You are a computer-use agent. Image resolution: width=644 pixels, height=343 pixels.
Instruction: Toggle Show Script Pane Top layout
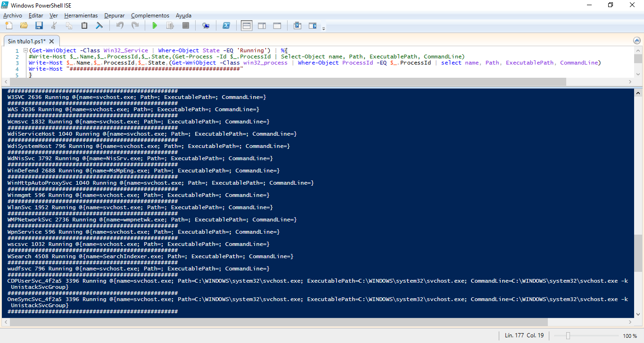[246, 25]
